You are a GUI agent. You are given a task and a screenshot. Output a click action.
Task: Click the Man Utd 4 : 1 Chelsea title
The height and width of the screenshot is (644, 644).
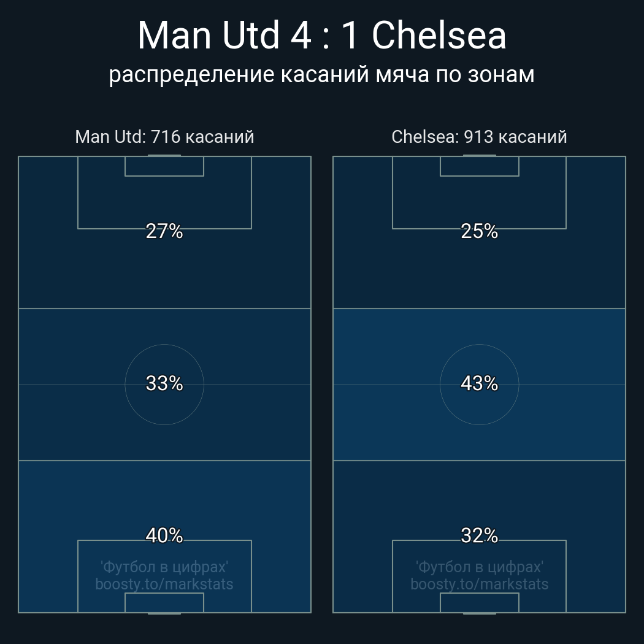pyautogui.click(x=321, y=36)
